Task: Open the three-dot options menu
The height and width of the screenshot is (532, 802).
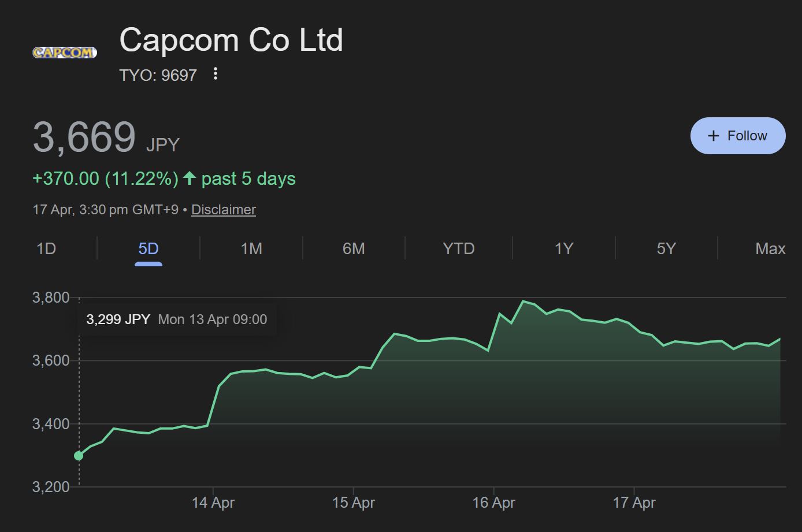Action: (x=215, y=75)
